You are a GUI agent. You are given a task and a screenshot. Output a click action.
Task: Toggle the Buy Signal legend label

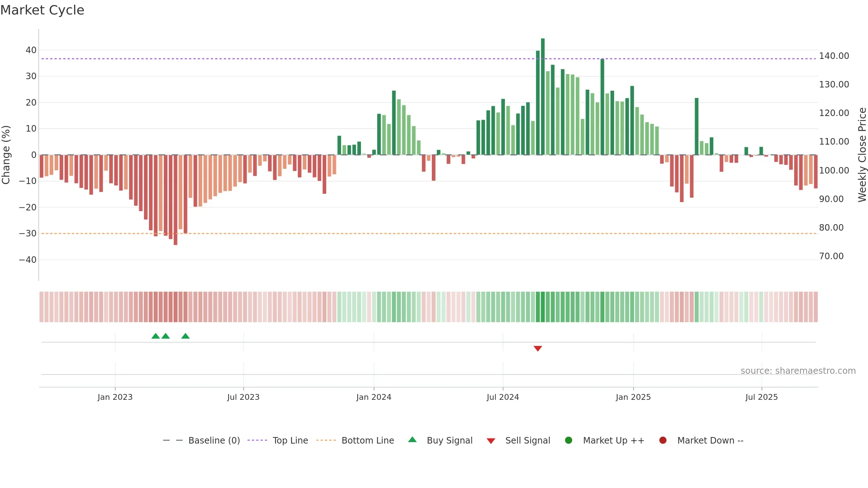450,440
